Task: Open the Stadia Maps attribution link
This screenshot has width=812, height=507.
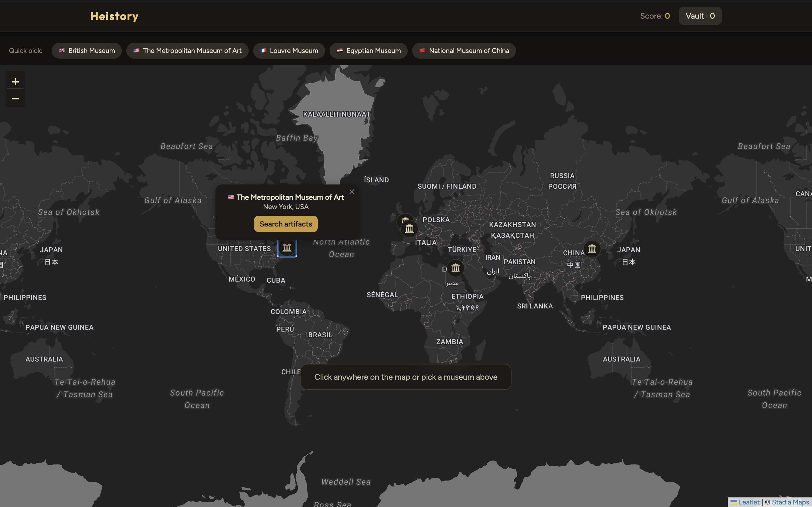Action: [x=790, y=502]
